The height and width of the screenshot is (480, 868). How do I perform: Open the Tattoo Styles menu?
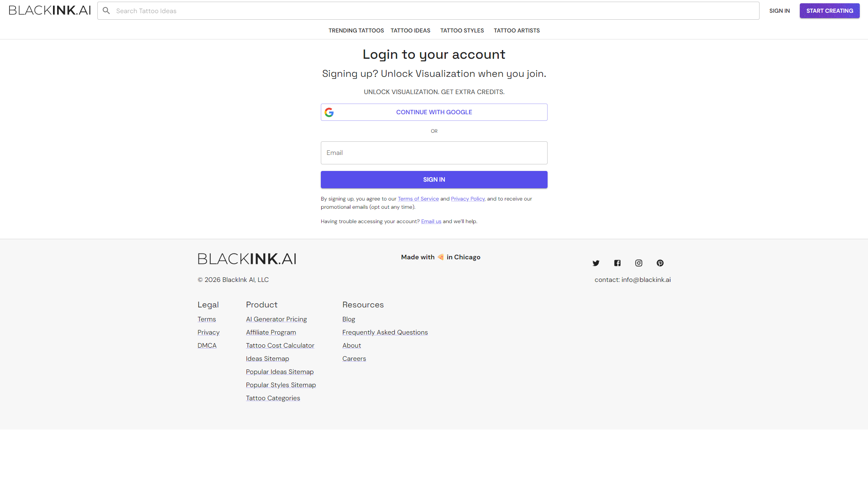point(462,30)
